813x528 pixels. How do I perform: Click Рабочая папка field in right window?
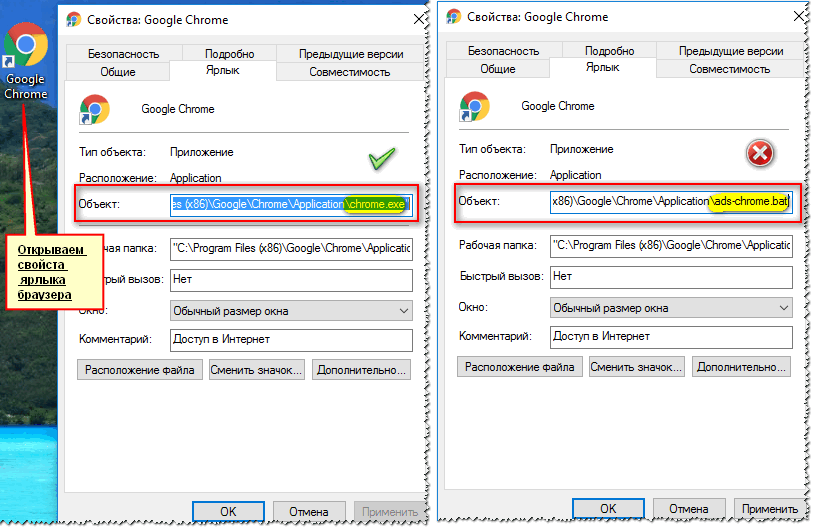671,245
